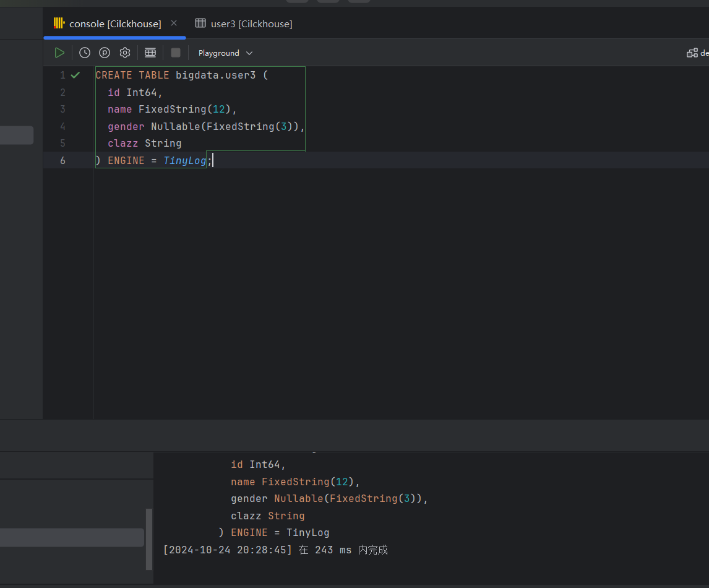Click 'id Int64,' in output log

click(258, 465)
